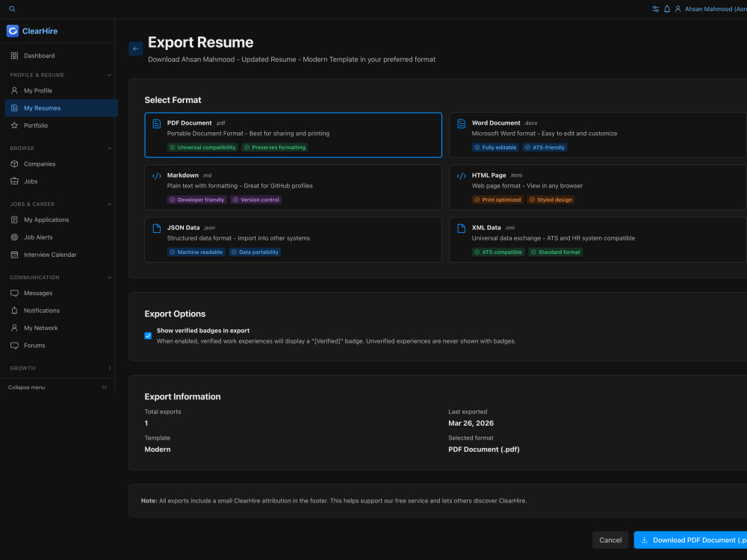Expand the Growth section
This screenshot has height=560, width=747.
click(x=110, y=368)
